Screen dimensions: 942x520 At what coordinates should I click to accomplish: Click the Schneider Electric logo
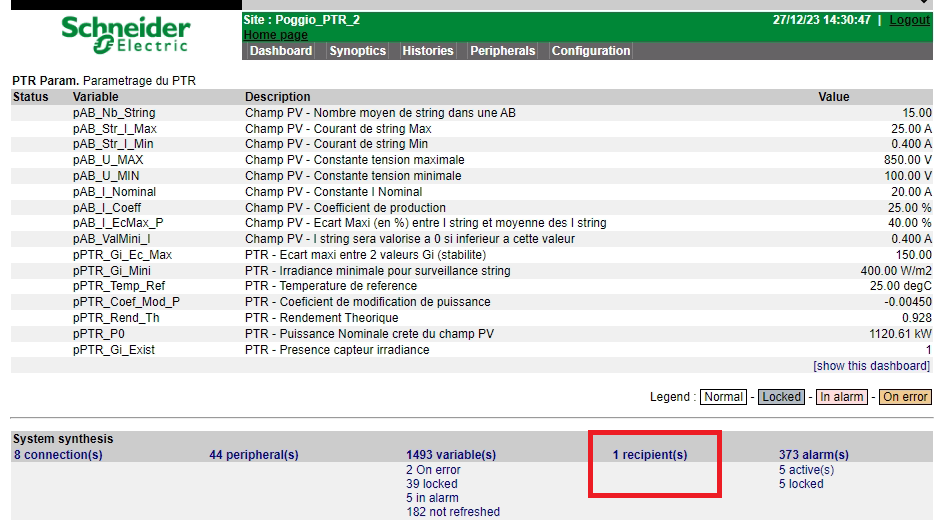point(125,34)
